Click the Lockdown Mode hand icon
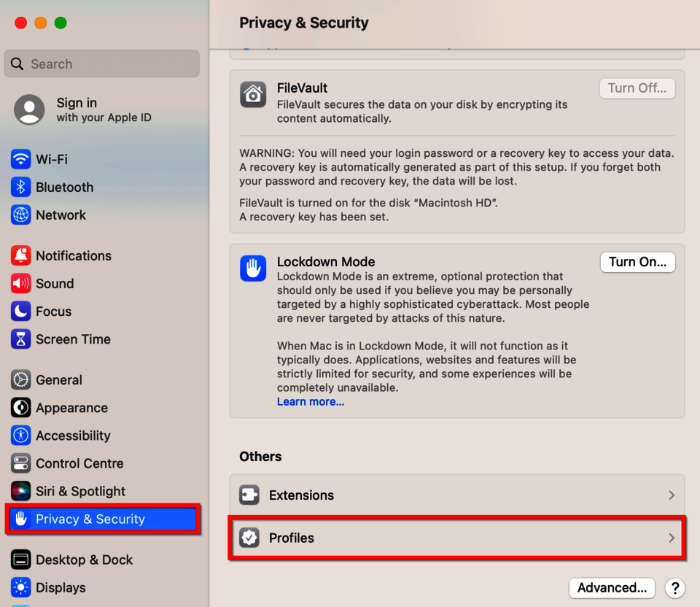 click(253, 268)
